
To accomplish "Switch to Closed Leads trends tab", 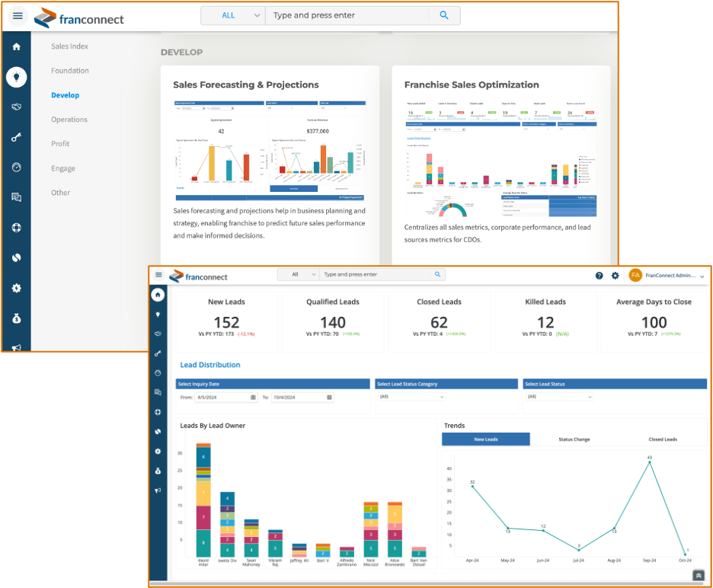I will pyautogui.click(x=663, y=439).
